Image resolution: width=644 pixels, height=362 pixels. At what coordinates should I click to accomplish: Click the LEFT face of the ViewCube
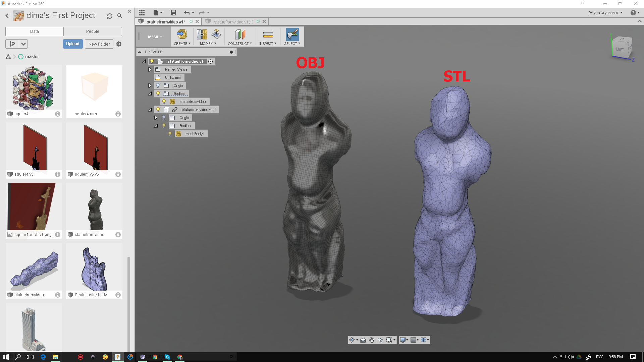[x=620, y=50]
